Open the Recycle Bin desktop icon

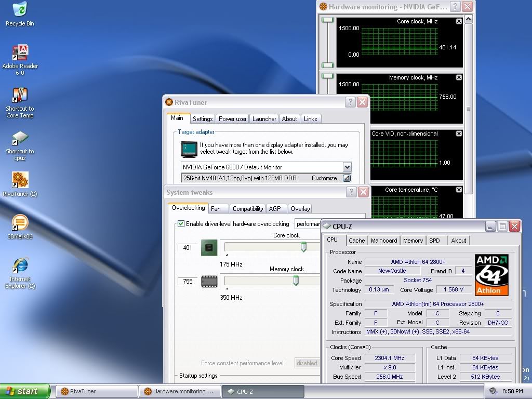(20, 10)
